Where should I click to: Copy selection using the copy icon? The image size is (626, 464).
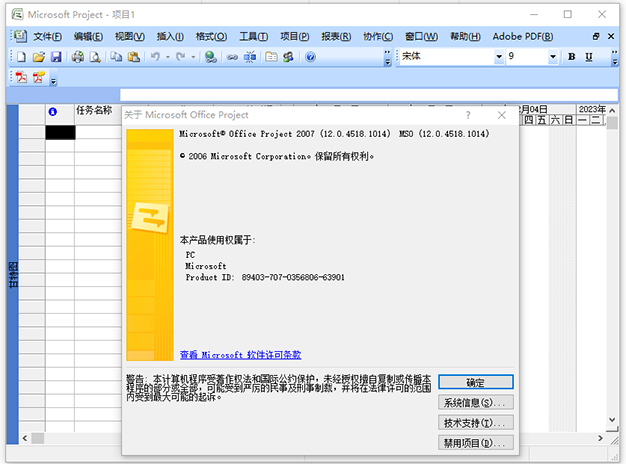click(x=116, y=57)
